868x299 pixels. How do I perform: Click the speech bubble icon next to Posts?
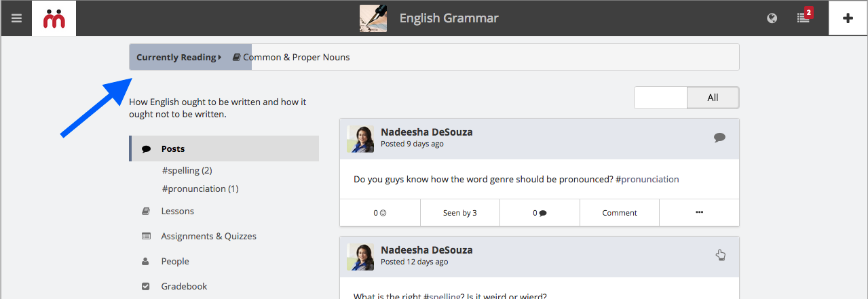click(x=146, y=149)
